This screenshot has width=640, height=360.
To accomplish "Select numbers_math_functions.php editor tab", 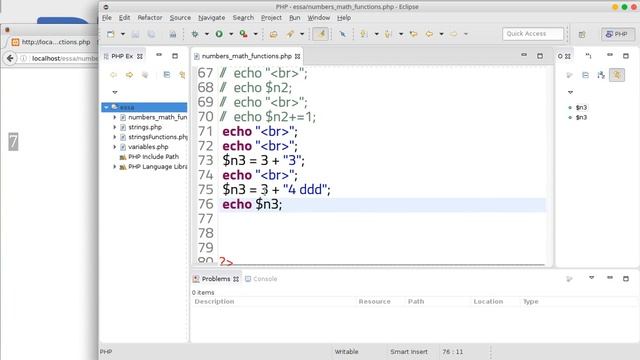I will click(x=247, y=56).
